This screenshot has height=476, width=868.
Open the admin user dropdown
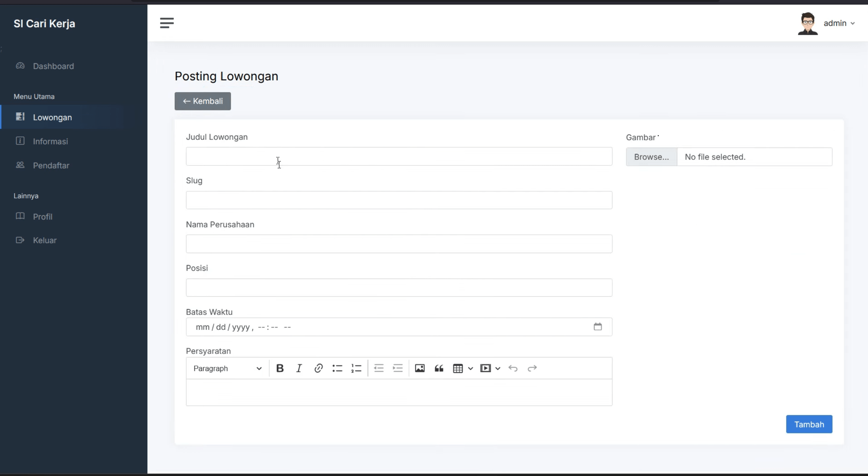[839, 23]
